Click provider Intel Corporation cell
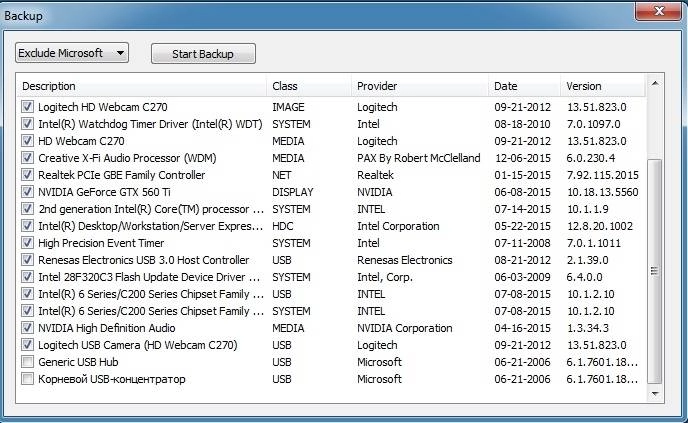688x423 pixels. click(398, 226)
